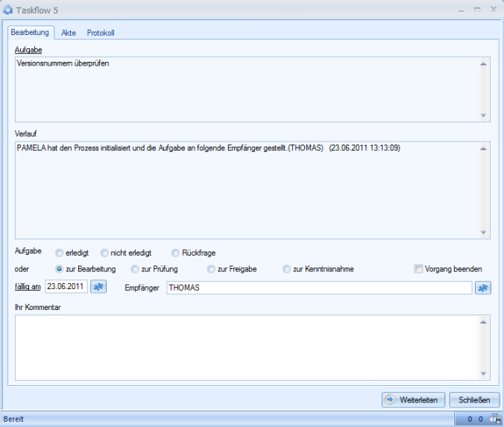Viewport: 504px width, 427px height.
Task: Select the 'nicht erledigt' option
Action: tap(104, 253)
